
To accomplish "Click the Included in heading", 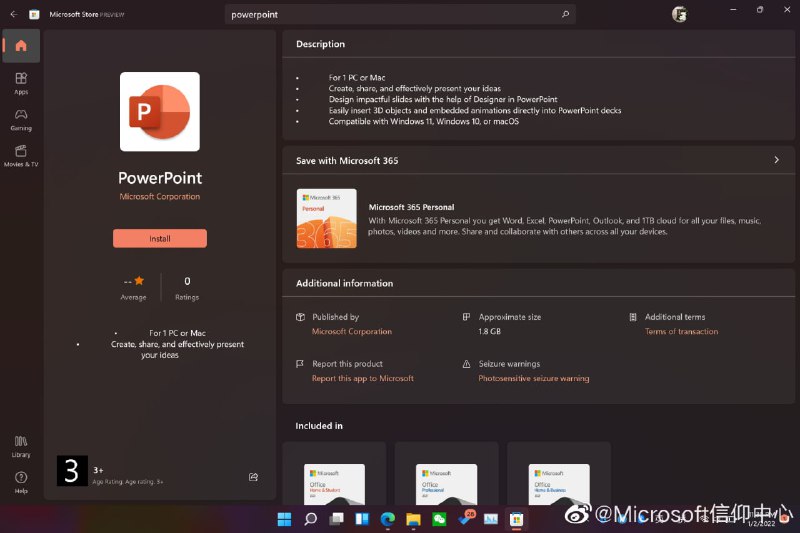I will coord(319,425).
